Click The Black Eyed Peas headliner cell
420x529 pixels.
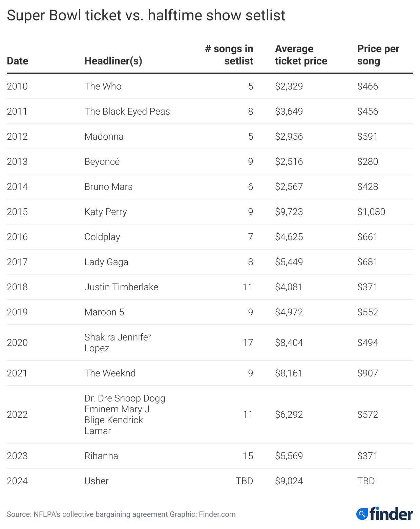pos(127,111)
